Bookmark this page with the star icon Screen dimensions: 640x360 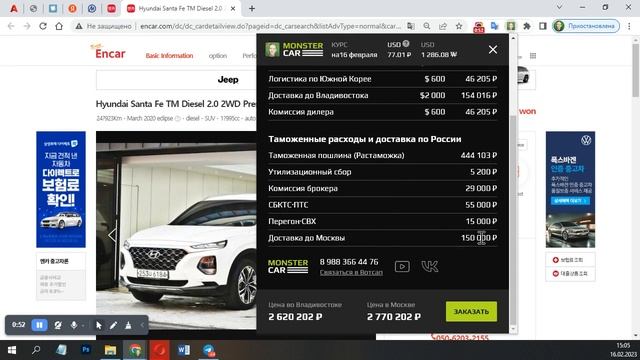tap(459, 26)
